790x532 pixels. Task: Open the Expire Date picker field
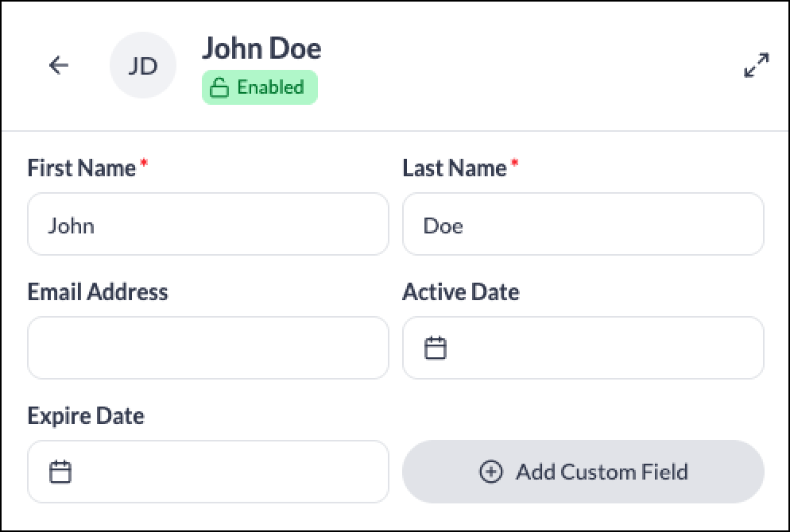click(x=208, y=472)
